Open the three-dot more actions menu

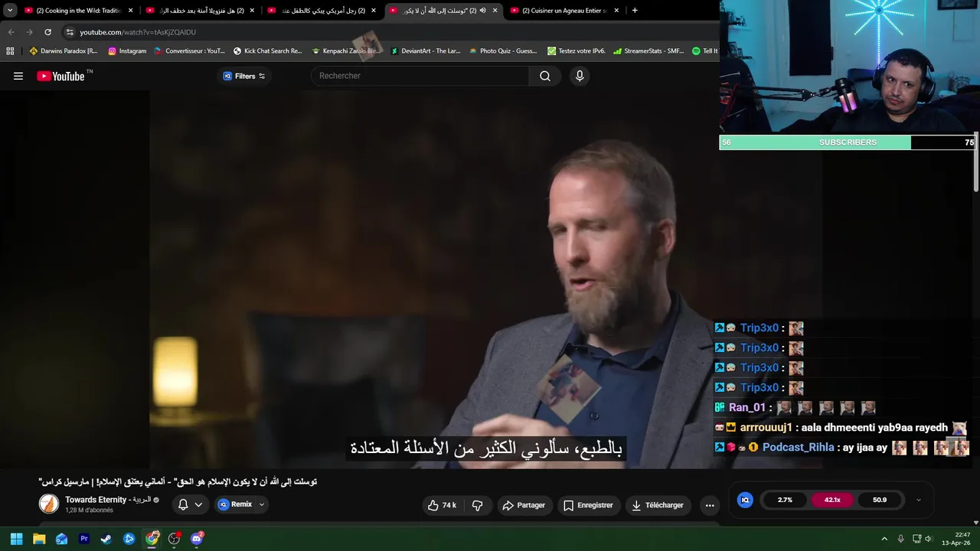[710, 505]
